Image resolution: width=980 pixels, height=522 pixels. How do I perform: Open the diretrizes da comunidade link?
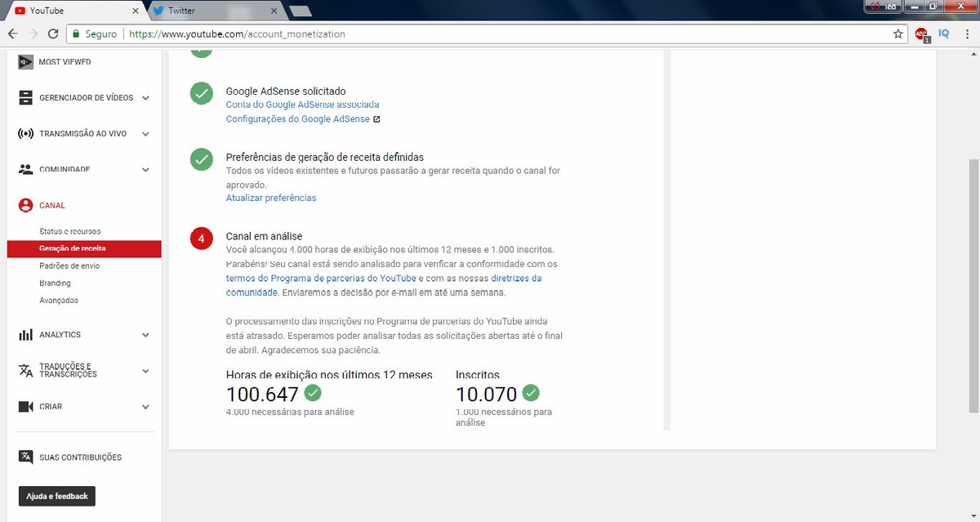click(384, 285)
